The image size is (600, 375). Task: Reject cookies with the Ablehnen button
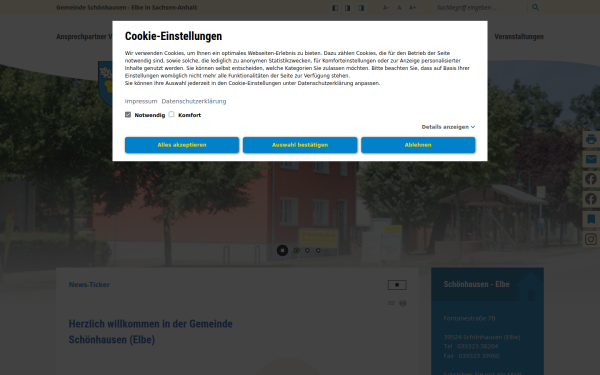(x=418, y=145)
